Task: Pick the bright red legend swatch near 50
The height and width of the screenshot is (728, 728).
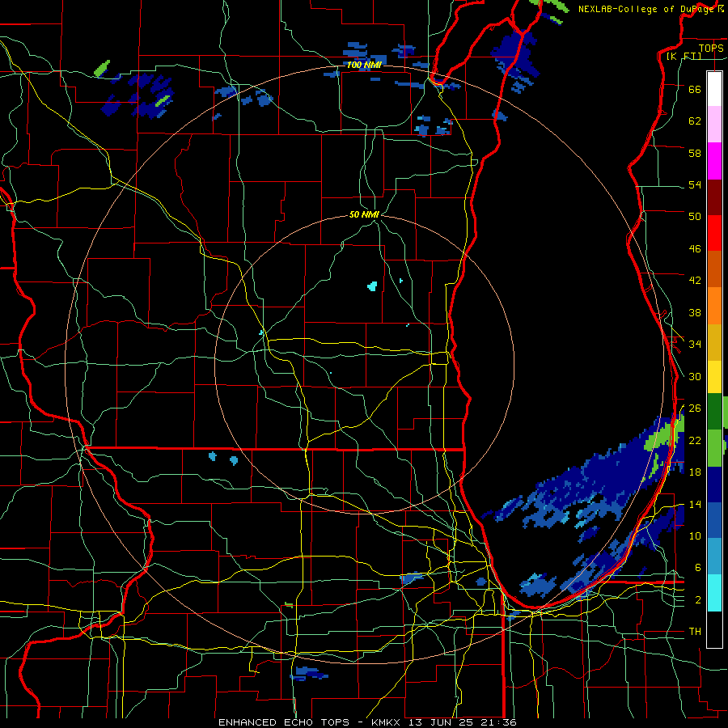Action: pos(714,233)
